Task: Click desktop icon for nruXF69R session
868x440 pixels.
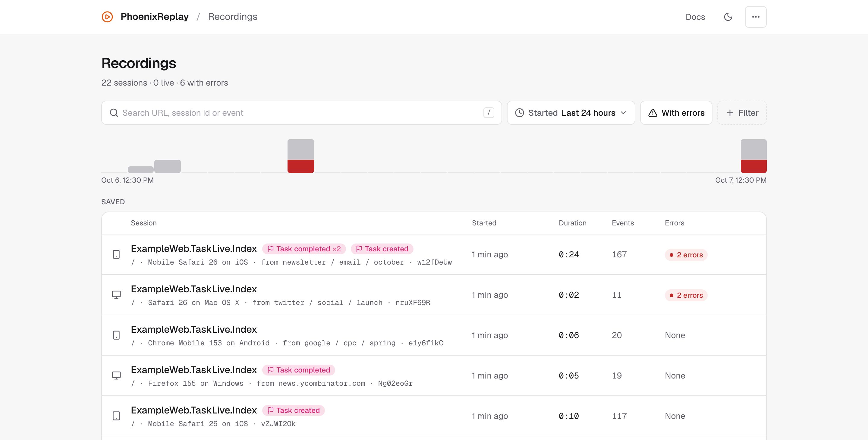Action: click(116, 295)
